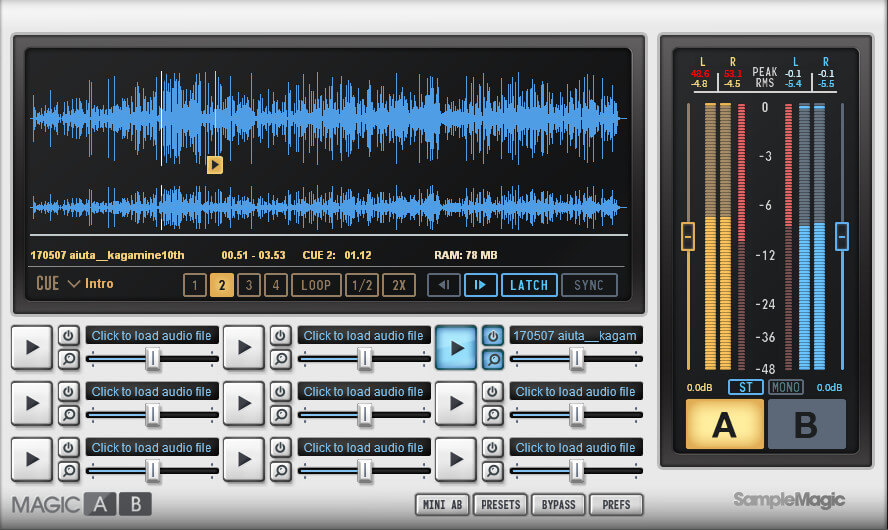This screenshot has width=888, height=530.
Task: Select the highlighted cue point 2 button
Action: (x=221, y=285)
